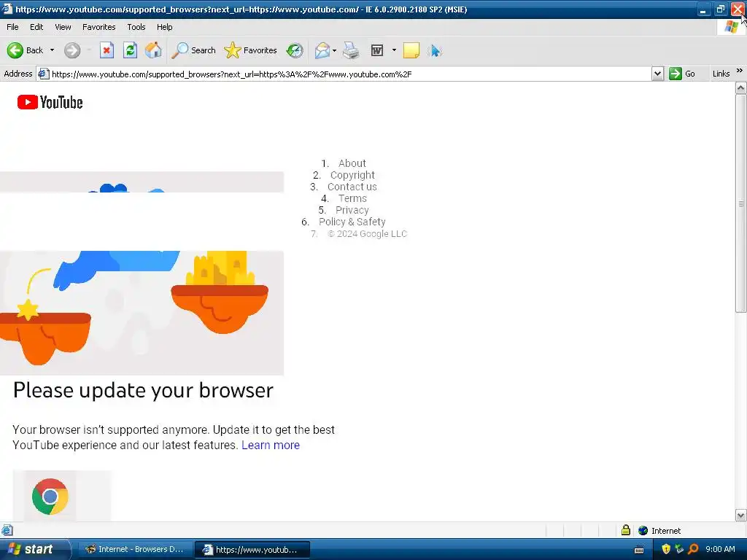Click the Mail envelope icon

(322, 50)
